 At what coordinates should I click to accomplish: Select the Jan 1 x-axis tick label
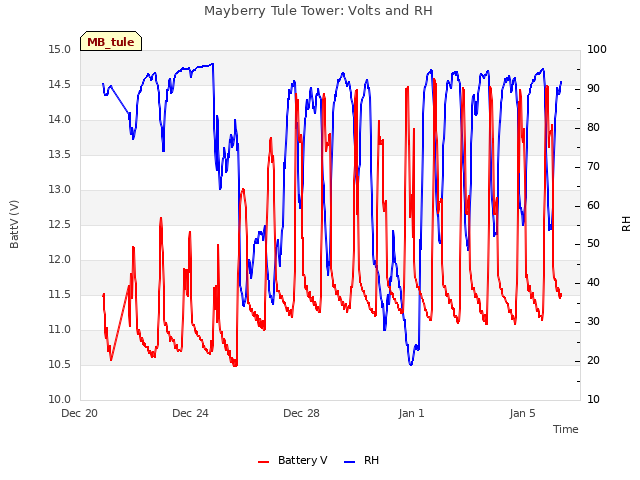(x=411, y=413)
